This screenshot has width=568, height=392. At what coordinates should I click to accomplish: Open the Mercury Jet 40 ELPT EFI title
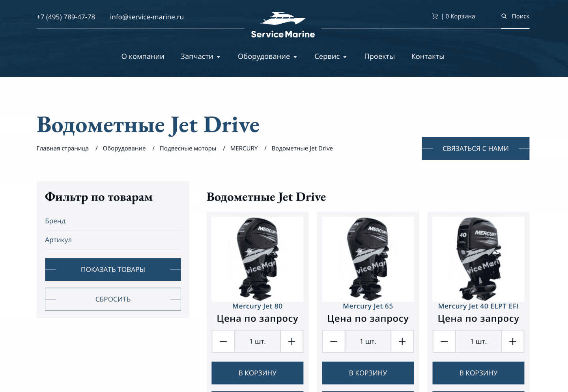[478, 306]
